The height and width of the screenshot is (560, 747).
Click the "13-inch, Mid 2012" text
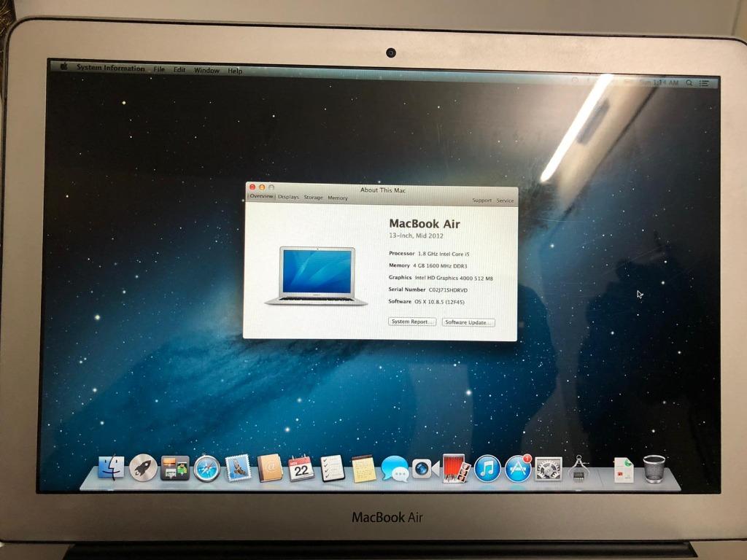tap(416, 236)
